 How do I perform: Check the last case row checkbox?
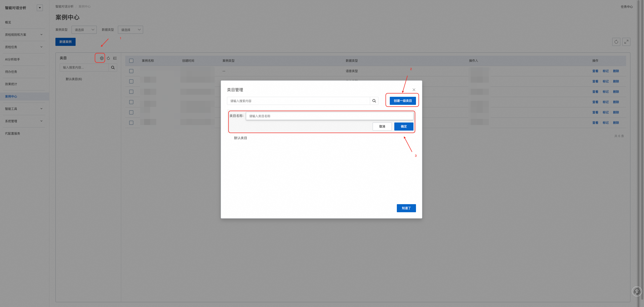131,123
